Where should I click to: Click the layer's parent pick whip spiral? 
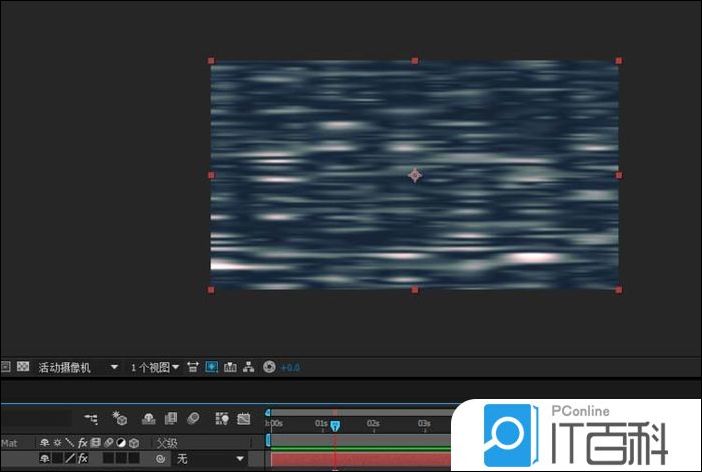click(x=160, y=459)
